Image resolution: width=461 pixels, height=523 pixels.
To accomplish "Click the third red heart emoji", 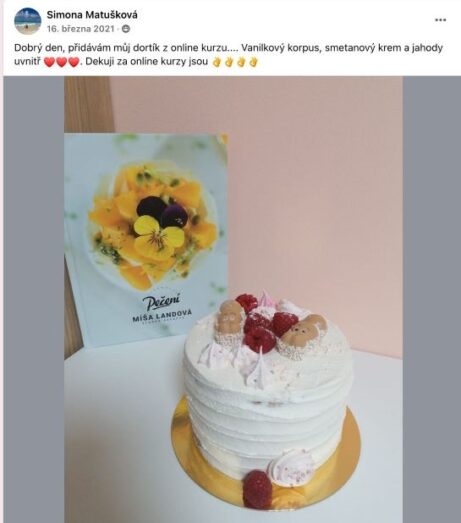I will click(74, 62).
